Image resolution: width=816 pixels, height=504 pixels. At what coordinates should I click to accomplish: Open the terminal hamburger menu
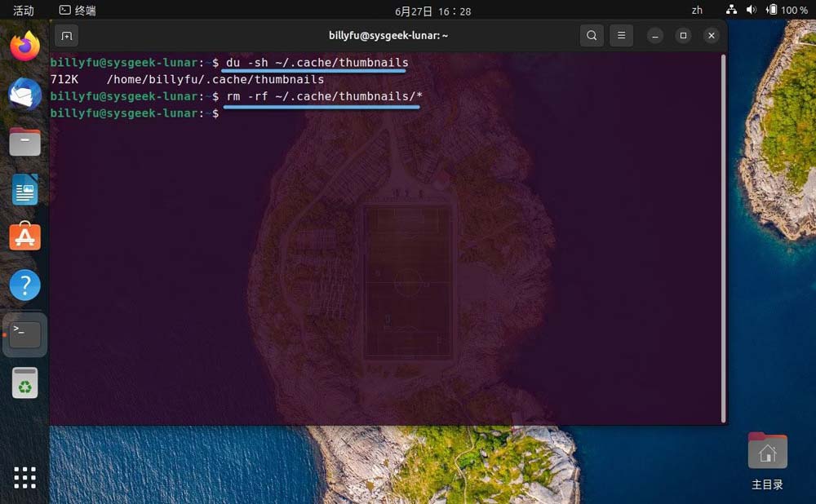point(621,35)
